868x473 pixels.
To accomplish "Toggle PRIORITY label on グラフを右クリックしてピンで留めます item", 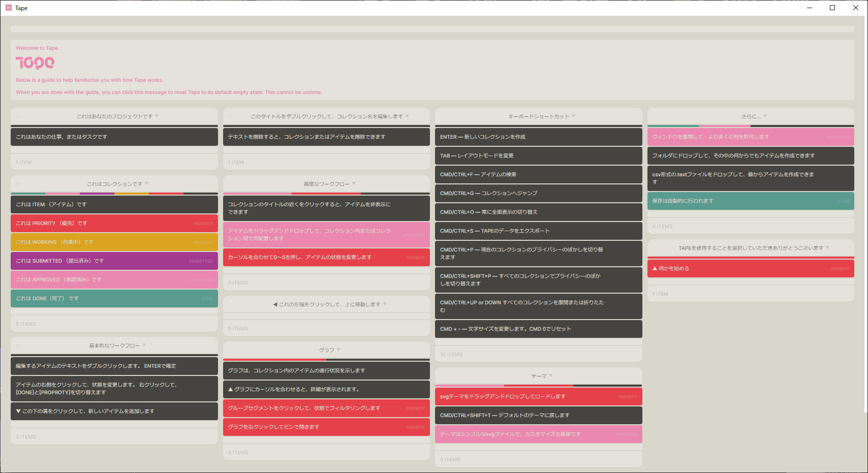I will tap(415, 427).
